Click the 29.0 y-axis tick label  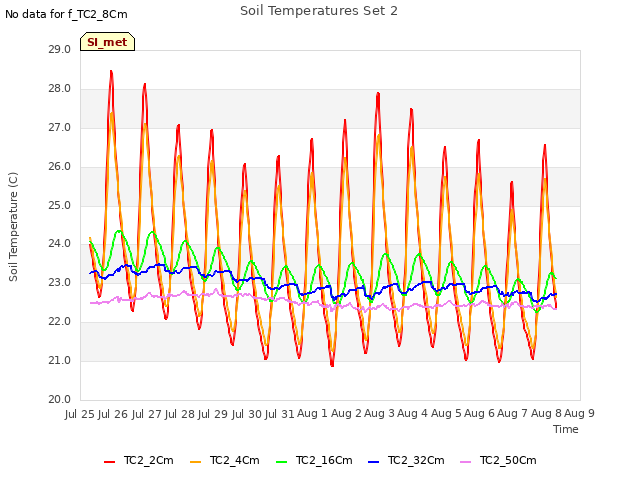tap(60, 50)
